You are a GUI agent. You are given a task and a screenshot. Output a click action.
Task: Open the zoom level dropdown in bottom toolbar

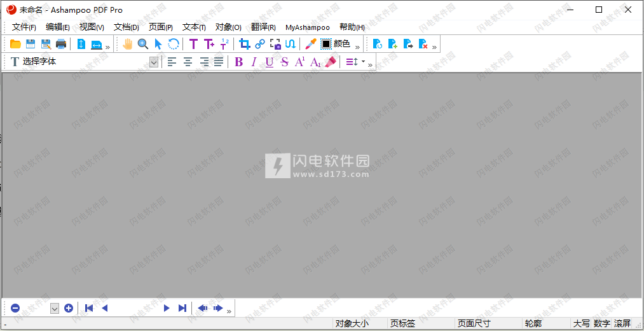click(x=54, y=308)
